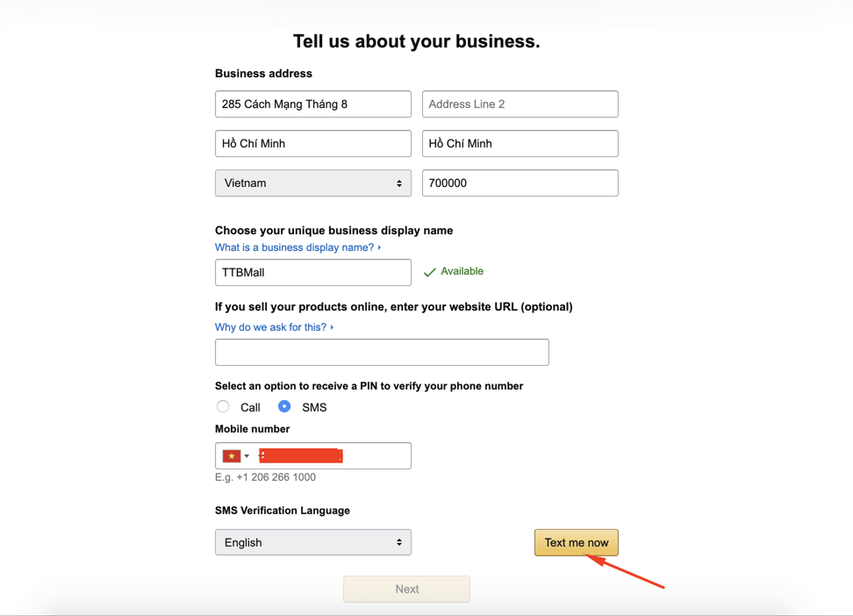This screenshot has width=853, height=616.
Task: Click the 700000 postal code field
Action: 520,183
